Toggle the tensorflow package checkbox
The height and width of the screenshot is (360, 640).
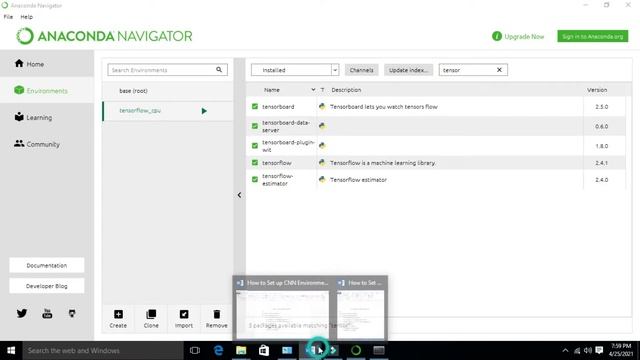[x=255, y=162]
